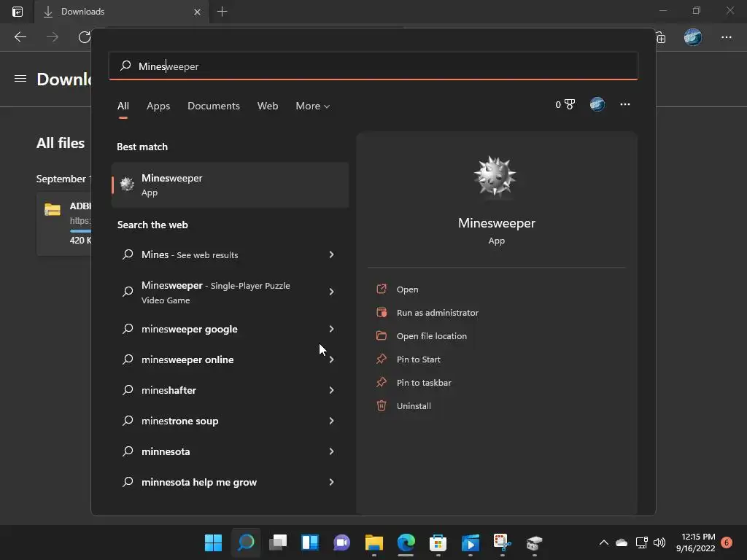Switch to the Documents filter tab
747x560 pixels.
214,106
